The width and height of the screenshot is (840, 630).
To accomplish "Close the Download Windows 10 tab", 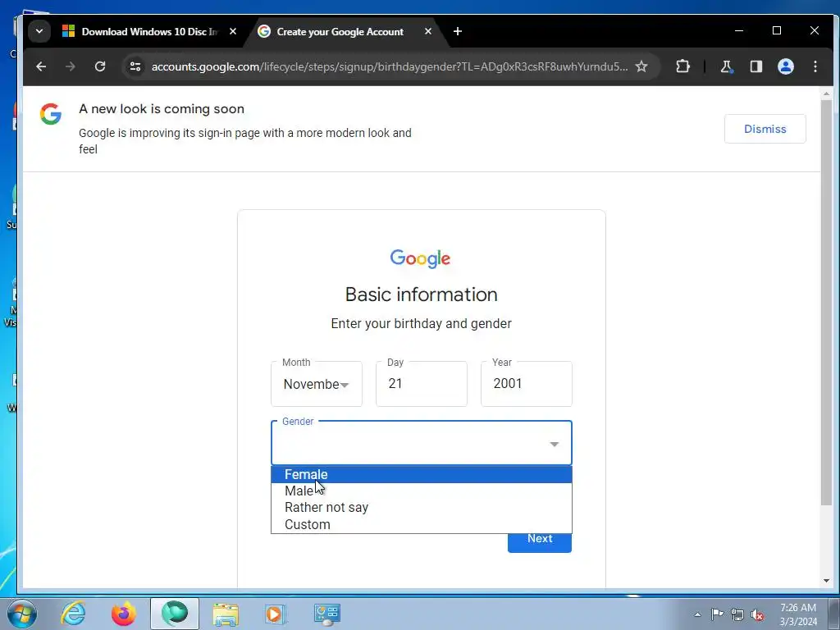I will [x=232, y=31].
